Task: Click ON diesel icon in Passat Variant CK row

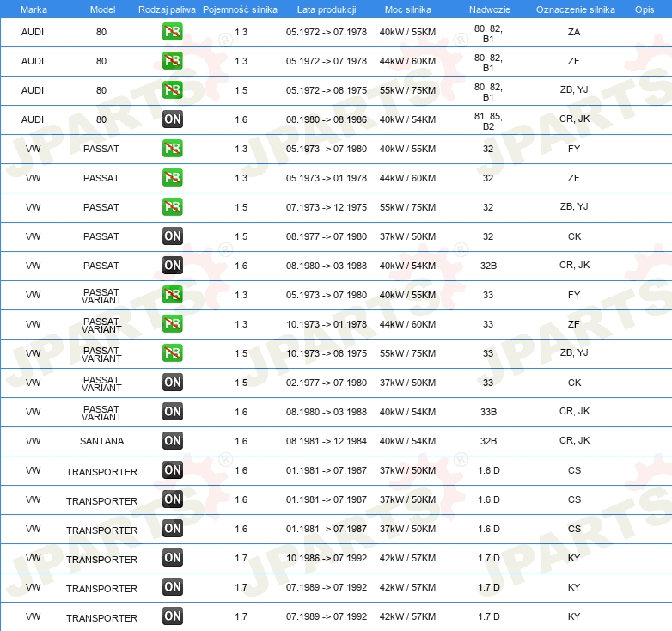Action: tap(172, 383)
